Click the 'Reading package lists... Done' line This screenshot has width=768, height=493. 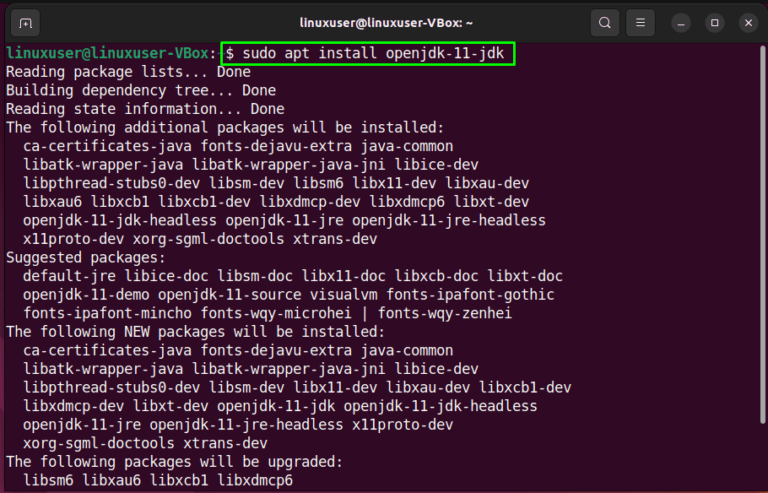(x=127, y=72)
